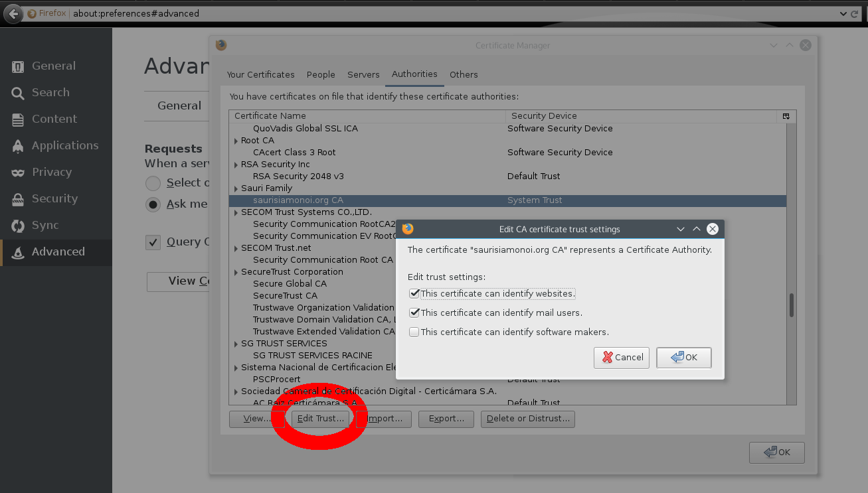Image resolution: width=868 pixels, height=493 pixels.
Task: Collapse the SG TRUST SERVICES group
Action: point(236,344)
